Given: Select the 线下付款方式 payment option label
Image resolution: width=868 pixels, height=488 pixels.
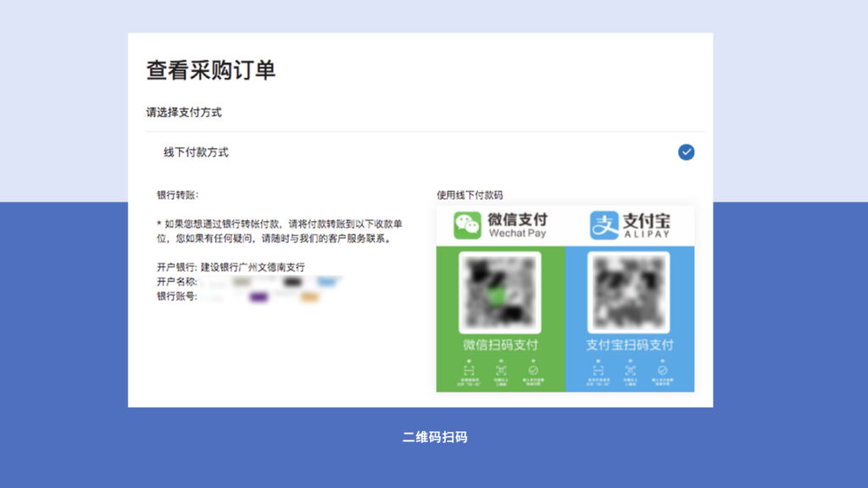Looking at the screenshot, I should [196, 152].
